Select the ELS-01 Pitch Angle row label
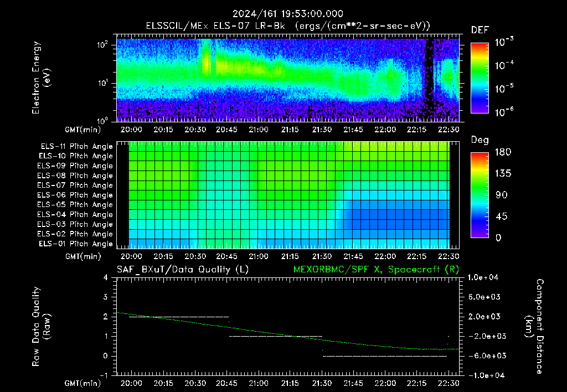 [x=75, y=244]
